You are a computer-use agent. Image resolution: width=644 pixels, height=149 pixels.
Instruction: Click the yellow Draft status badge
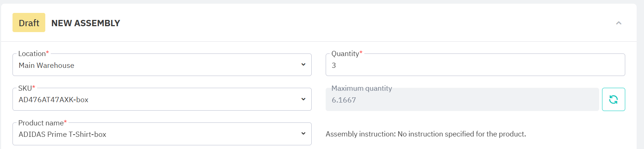pyautogui.click(x=29, y=23)
